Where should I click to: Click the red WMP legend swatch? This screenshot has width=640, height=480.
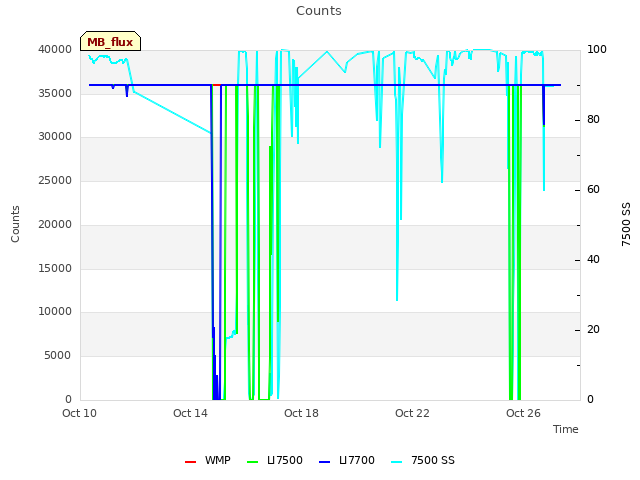click(x=191, y=462)
